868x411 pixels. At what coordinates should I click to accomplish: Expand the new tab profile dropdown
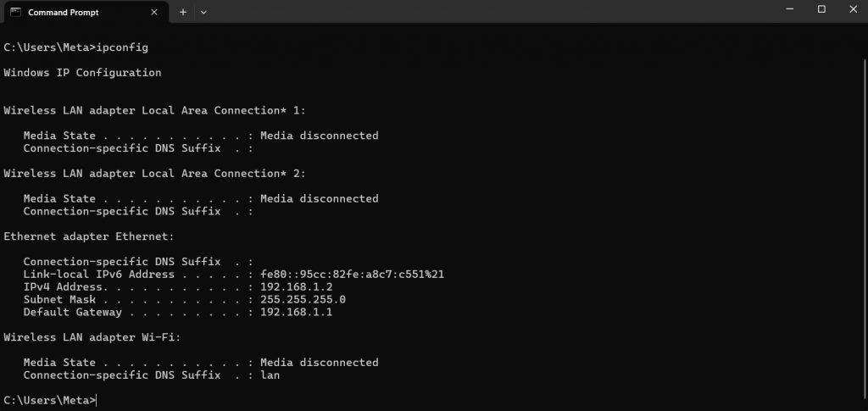click(203, 13)
